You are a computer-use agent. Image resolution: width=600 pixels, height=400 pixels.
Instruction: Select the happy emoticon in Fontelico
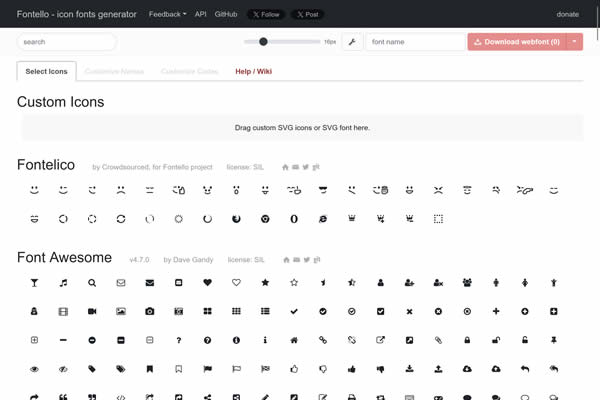pyautogui.click(x=34, y=190)
